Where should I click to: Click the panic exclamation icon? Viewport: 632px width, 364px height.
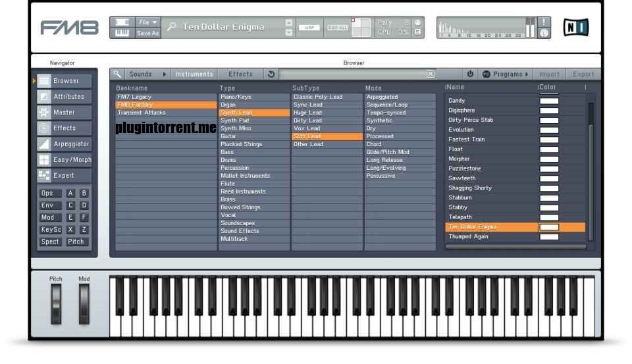[x=544, y=22]
